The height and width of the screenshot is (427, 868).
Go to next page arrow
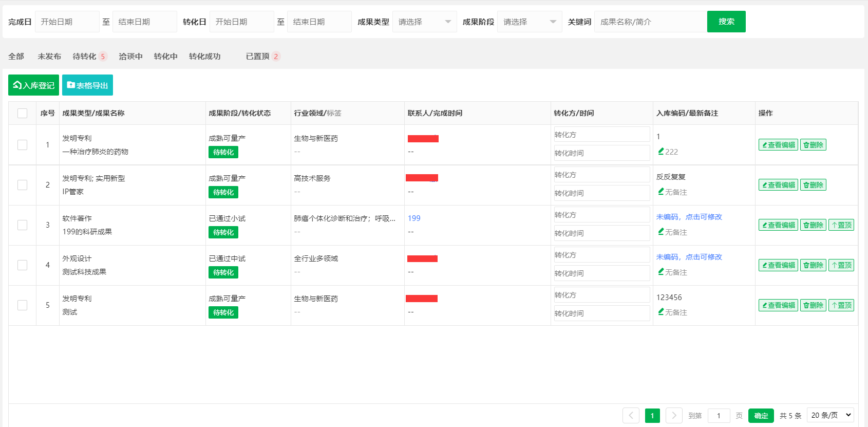674,415
